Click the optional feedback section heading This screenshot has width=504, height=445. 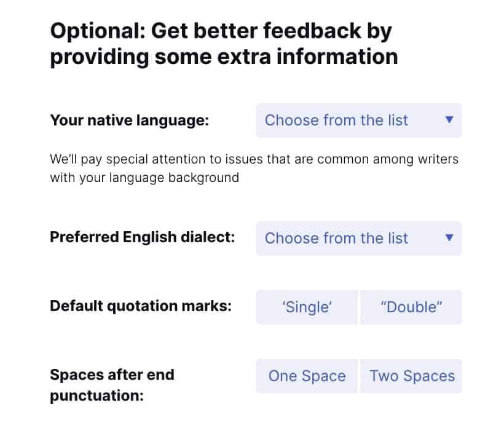pyautogui.click(x=223, y=43)
